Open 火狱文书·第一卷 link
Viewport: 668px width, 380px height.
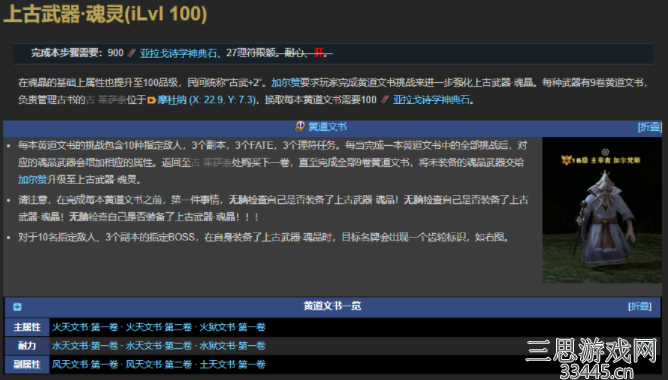coord(232,327)
